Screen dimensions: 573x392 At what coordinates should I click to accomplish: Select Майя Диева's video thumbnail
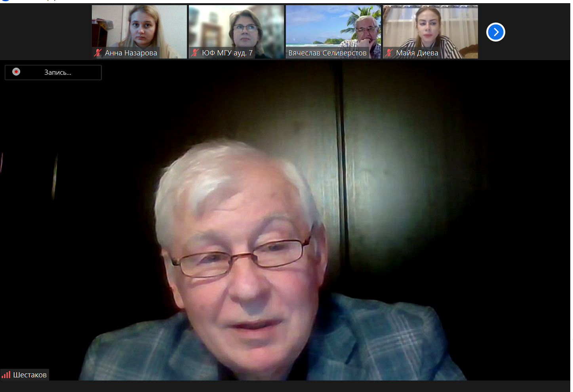(430, 32)
